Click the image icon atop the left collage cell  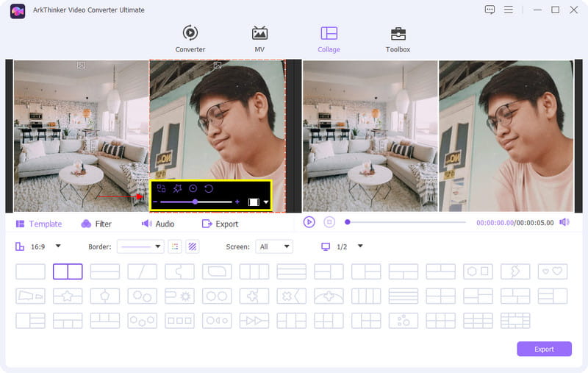tap(81, 65)
